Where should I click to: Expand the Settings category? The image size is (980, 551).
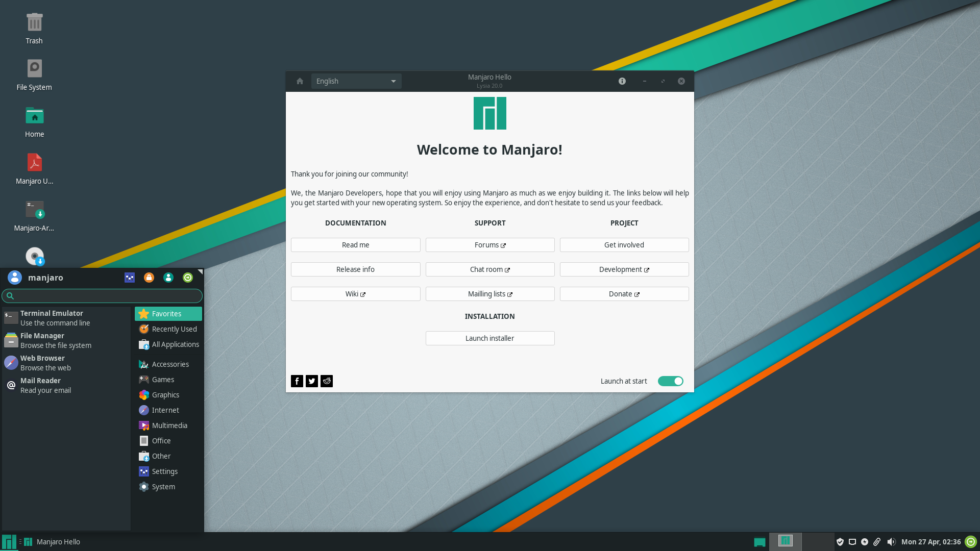pos(164,471)
